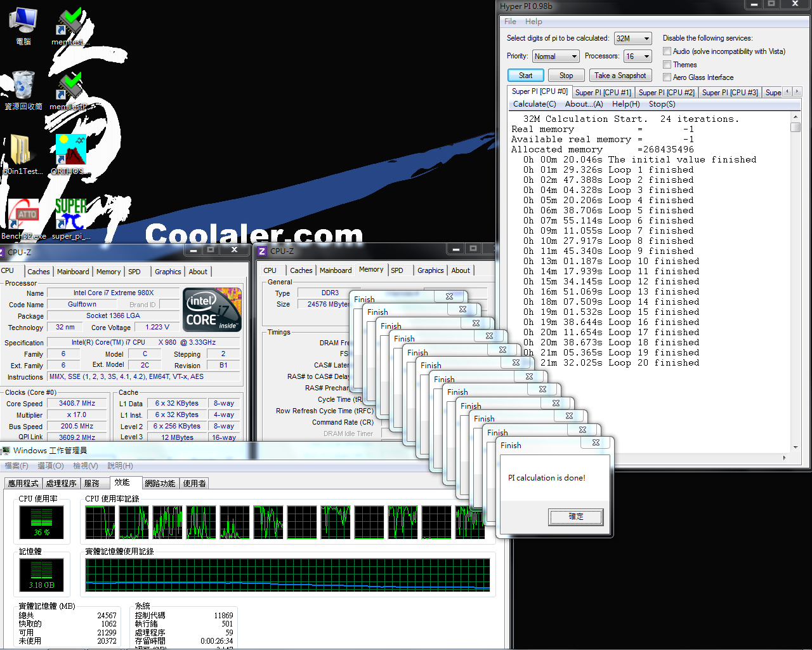The image size is (812, 650).
Task: Switch to Mainboard tab in left CPU-Z
Action: [x=73, y=272]
